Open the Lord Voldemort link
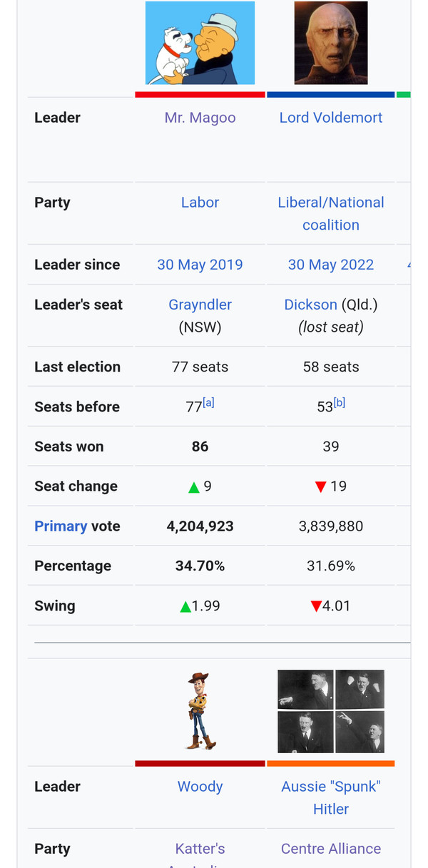428x868 pixels. click(331, 118)
